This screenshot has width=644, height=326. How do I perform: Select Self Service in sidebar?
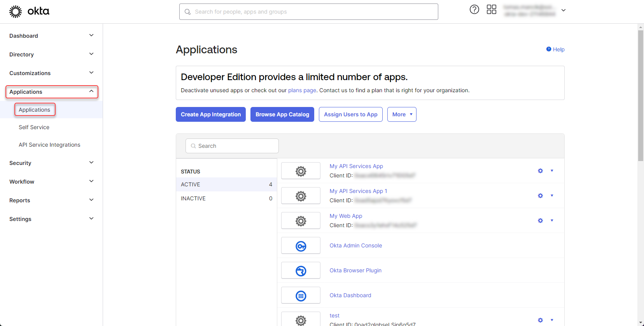34,127
